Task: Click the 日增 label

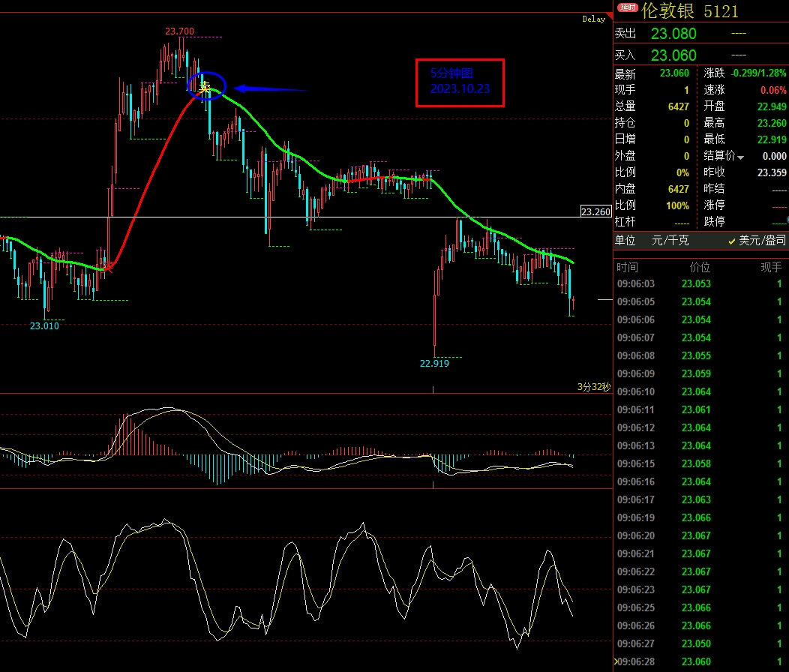Action: pos(625,139)
